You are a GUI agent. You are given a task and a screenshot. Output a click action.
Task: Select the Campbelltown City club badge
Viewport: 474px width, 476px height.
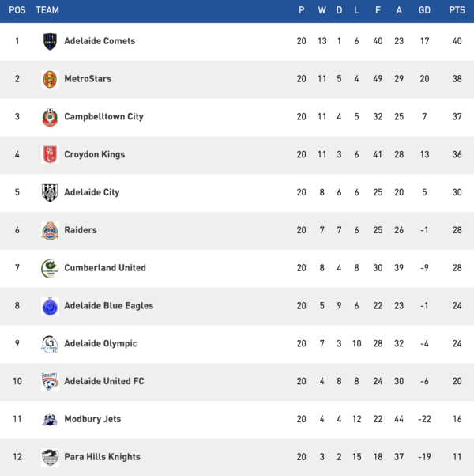(50, 117)
